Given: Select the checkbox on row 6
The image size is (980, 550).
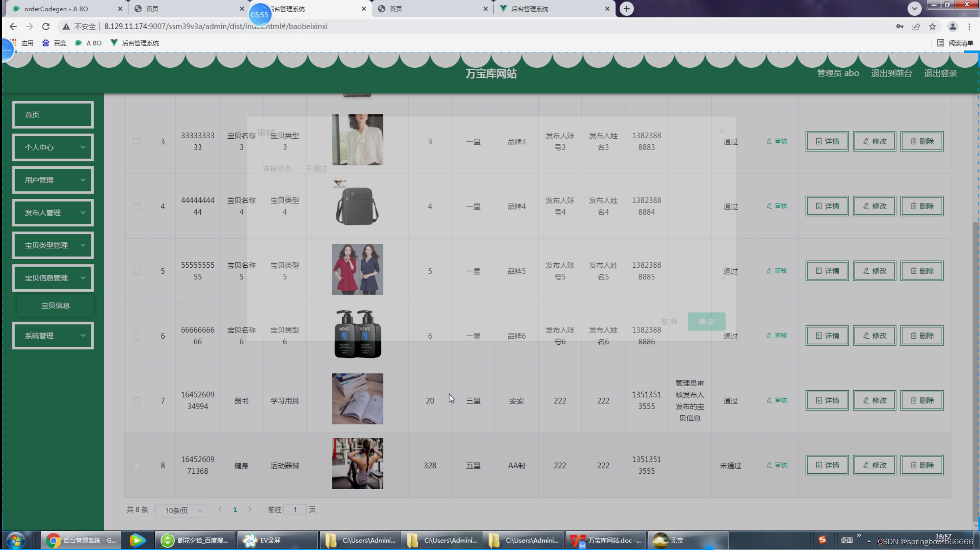Looking at the screenshot, I should pos(137,336).
